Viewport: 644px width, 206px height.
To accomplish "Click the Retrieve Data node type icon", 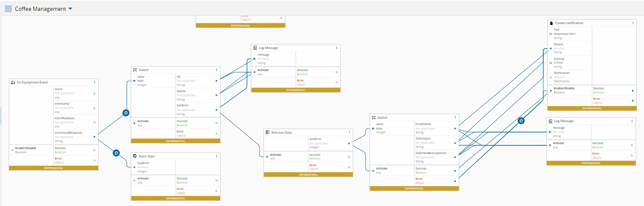I will click(x=268, y=132).
